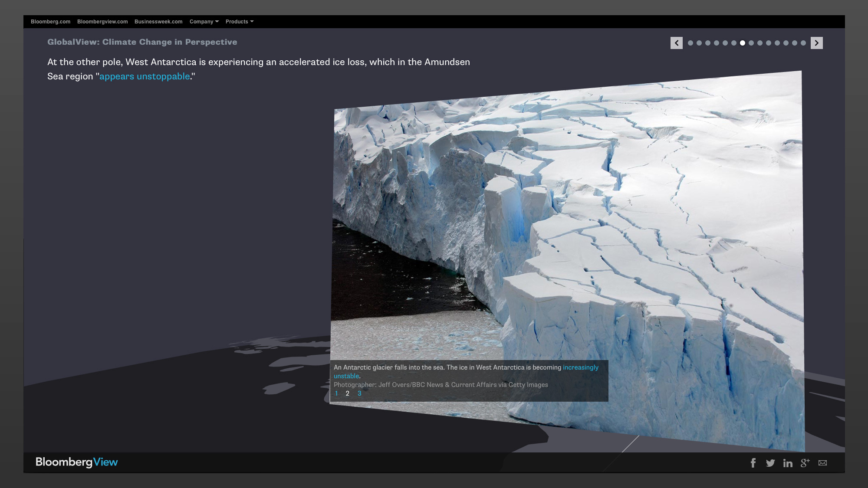The width and height of the screenshot is (868, 488).
Task: Open the Bloombergview.com nav link
Action: (102, 22)
